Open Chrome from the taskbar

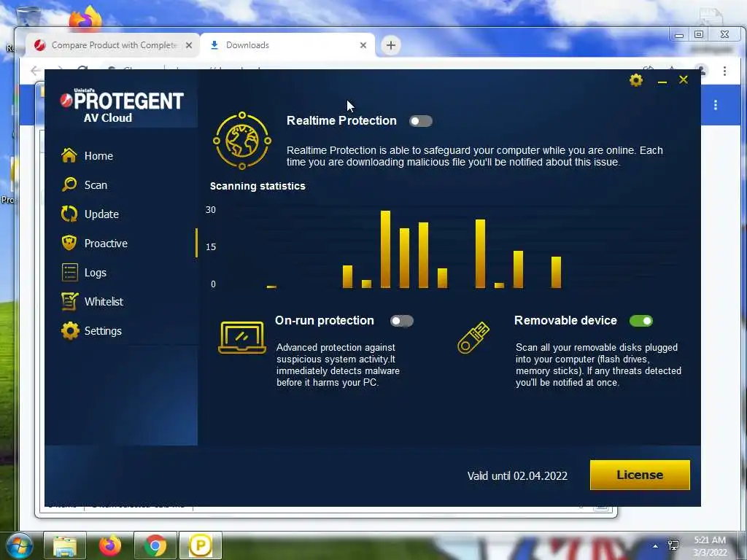coord(155,545)
